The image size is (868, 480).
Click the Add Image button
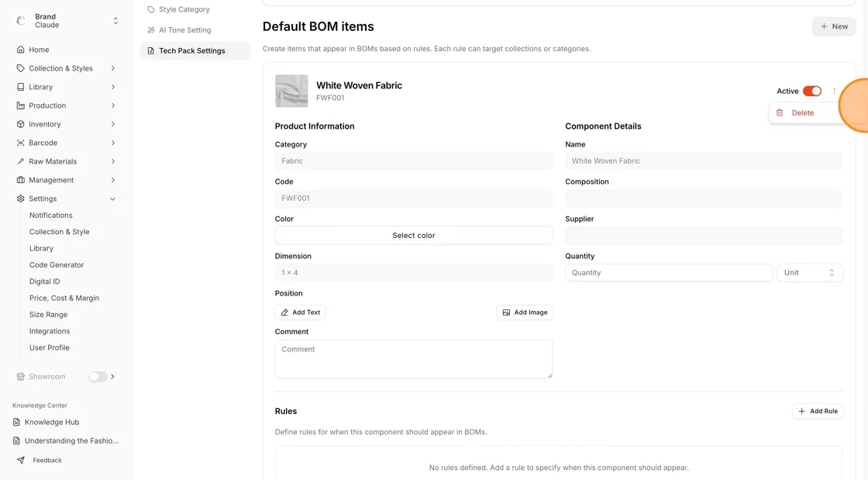pos(525,313)
